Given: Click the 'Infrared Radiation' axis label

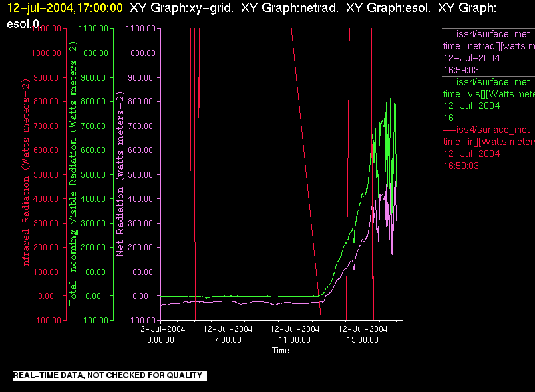Looking at the screenshot, I should tap(25, 174).
